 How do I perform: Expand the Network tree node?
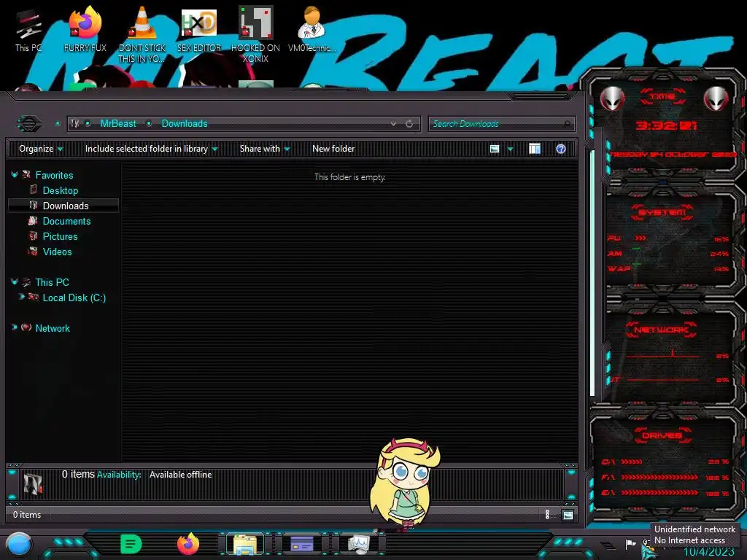tap(15, 327)
